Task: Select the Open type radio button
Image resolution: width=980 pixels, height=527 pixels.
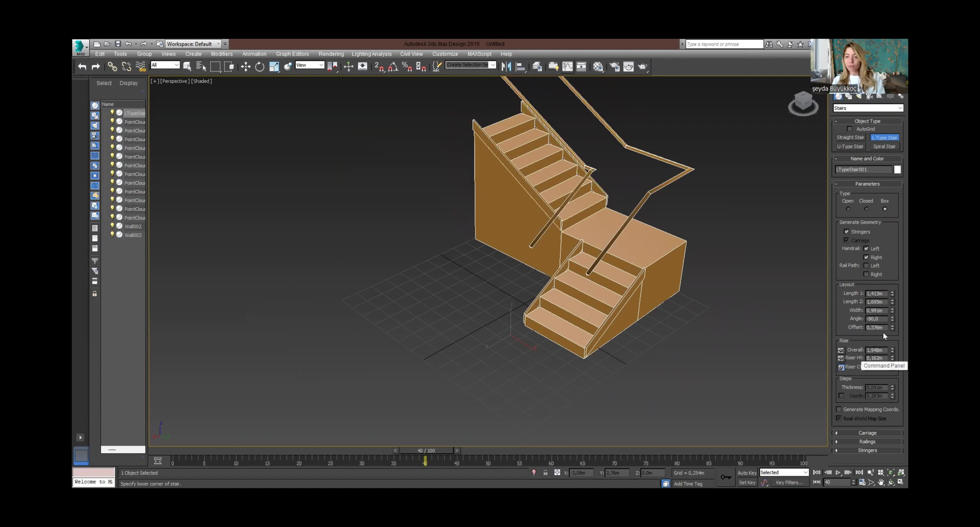Action: 848,209
